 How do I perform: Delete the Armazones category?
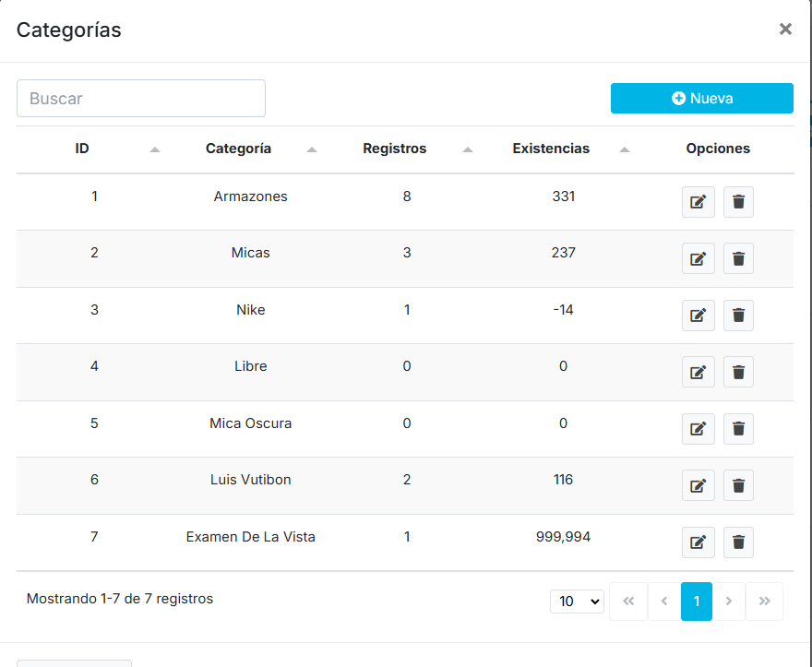738,202
